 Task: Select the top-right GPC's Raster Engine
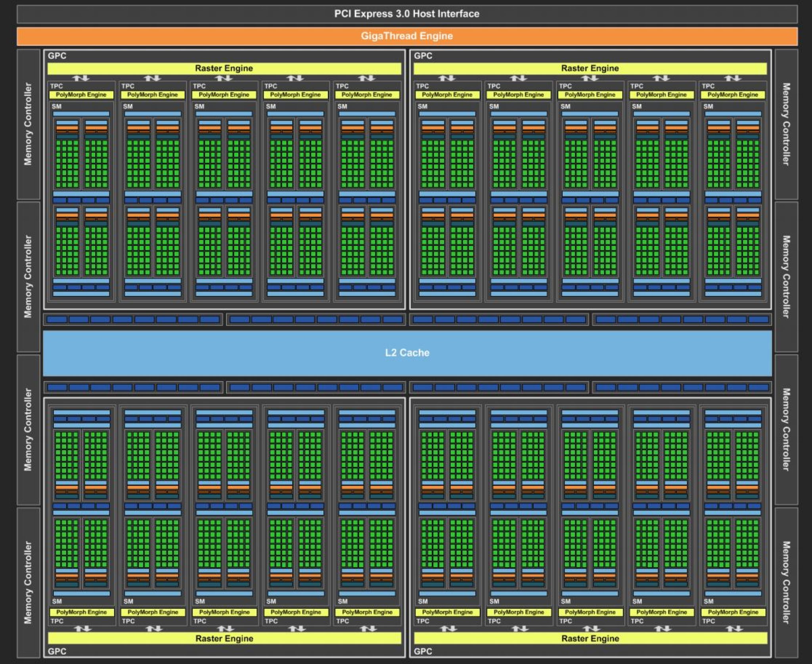click(590, 68)
